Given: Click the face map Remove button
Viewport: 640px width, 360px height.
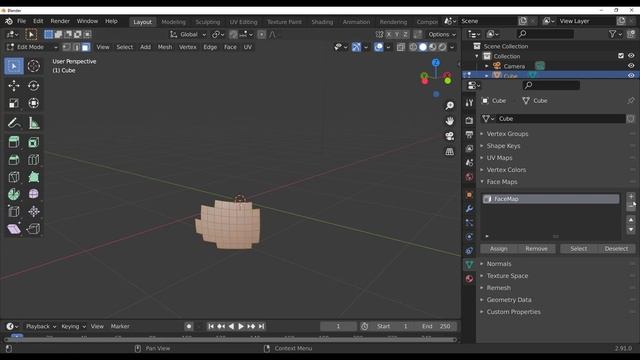Looking at the screenshot, I should (536, 249).
